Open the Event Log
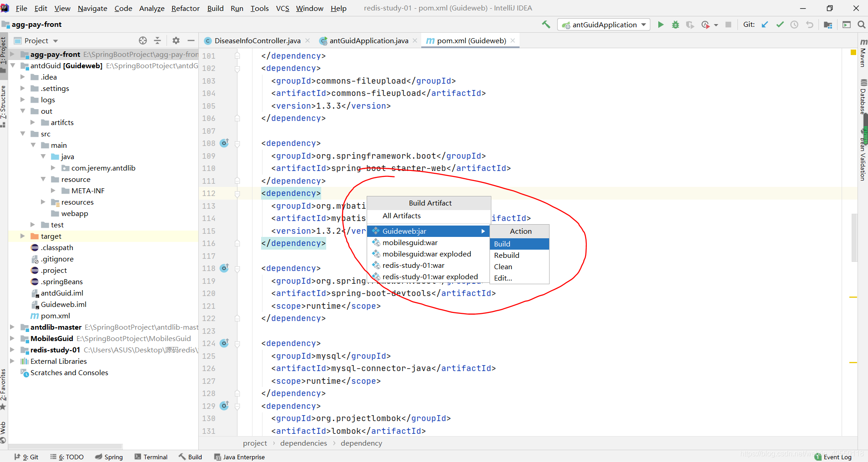This screenshot has width=868, height=462. [833, 457]
